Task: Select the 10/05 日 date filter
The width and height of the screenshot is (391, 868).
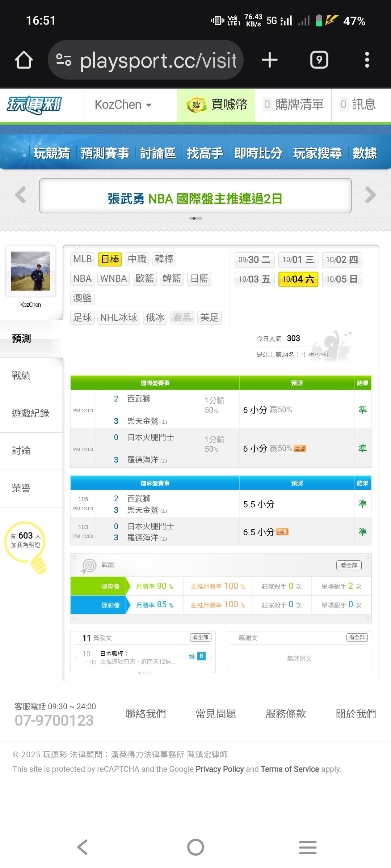Action: coord(341,279)
